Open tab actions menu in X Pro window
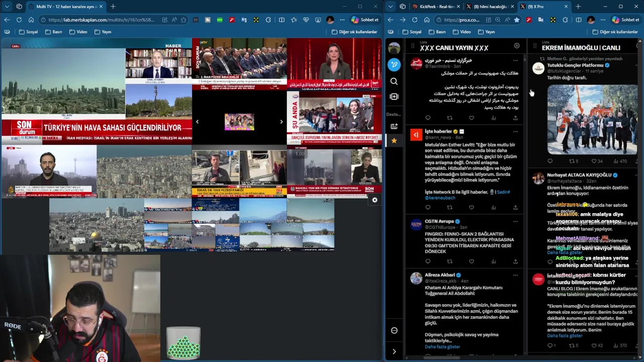Screen dimensions: 644x362 tap(391, 7)
